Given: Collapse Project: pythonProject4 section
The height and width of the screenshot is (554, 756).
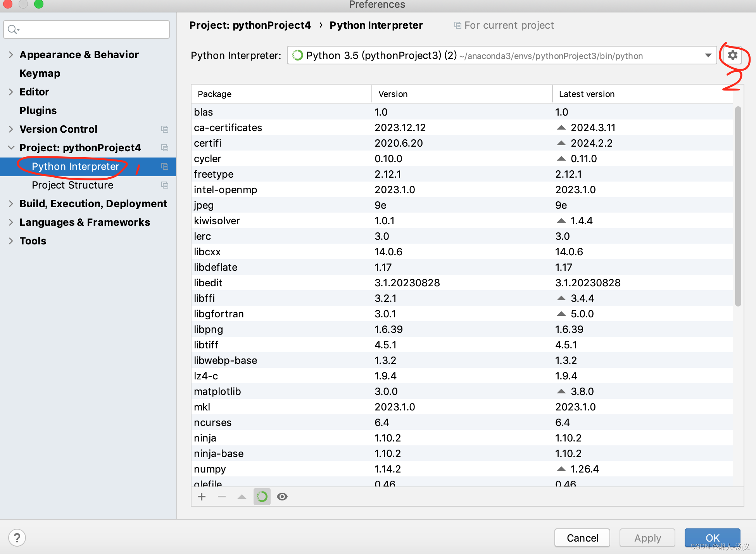Looking at the screenshot, I should tap(11, 148).
